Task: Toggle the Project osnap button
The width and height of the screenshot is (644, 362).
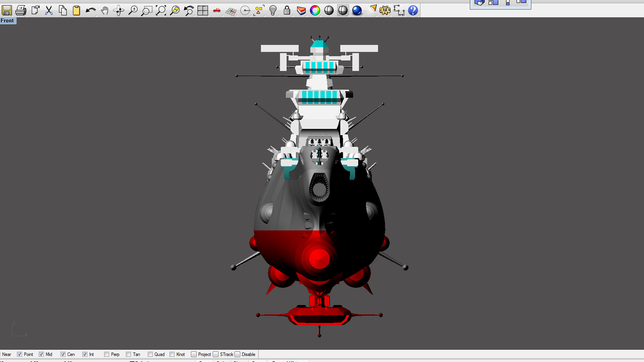Action: [x=194, y=354]
